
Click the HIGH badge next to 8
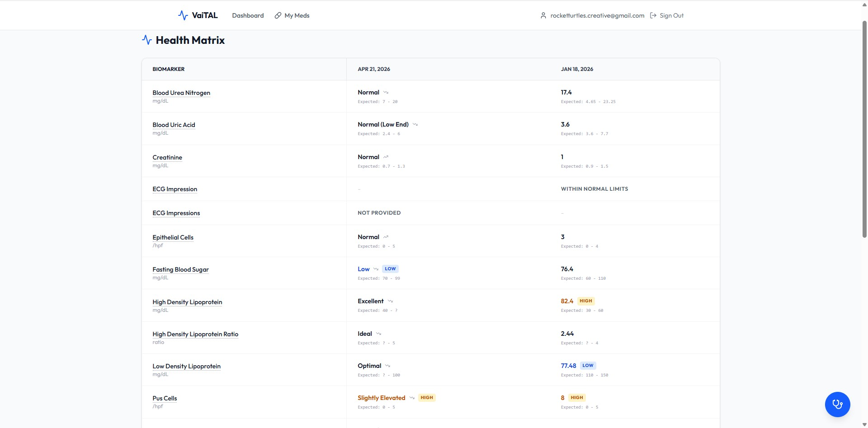tap(577, 398)
